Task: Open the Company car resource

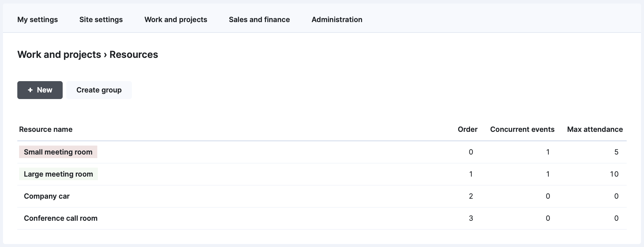Action: click(47, 196)
